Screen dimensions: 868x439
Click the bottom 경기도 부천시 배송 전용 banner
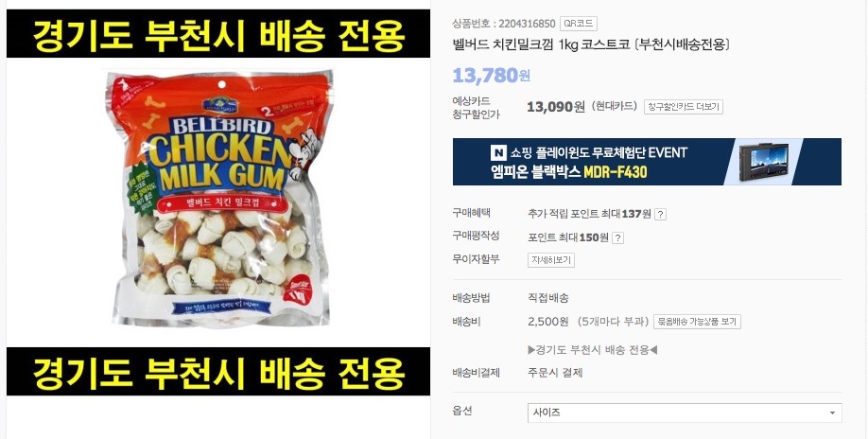[x=218, y=372]
